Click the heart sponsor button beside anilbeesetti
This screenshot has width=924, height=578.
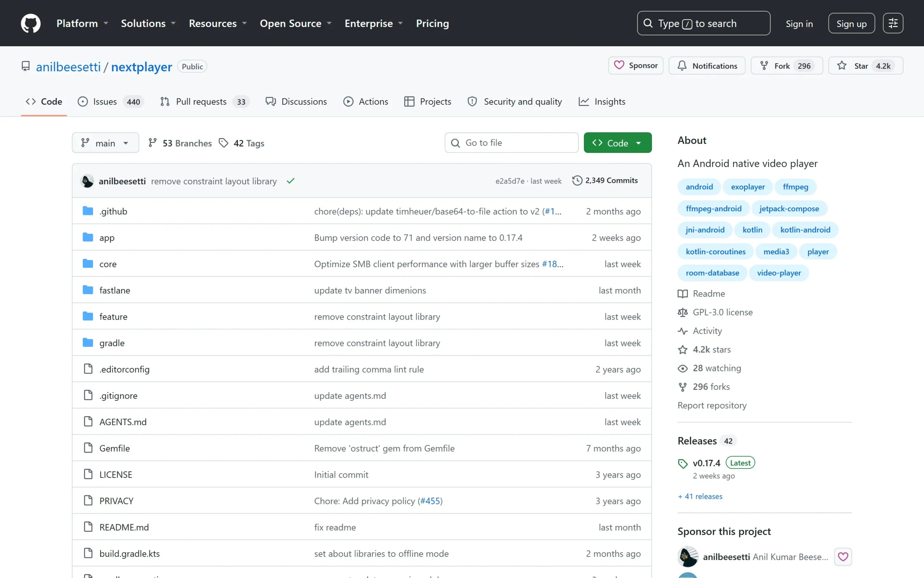click(x=843, y=557)
